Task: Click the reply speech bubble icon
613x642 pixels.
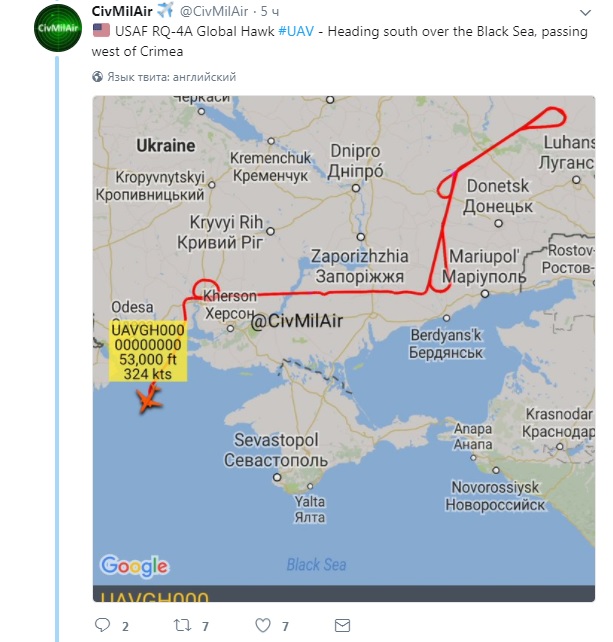Action: 100,626
